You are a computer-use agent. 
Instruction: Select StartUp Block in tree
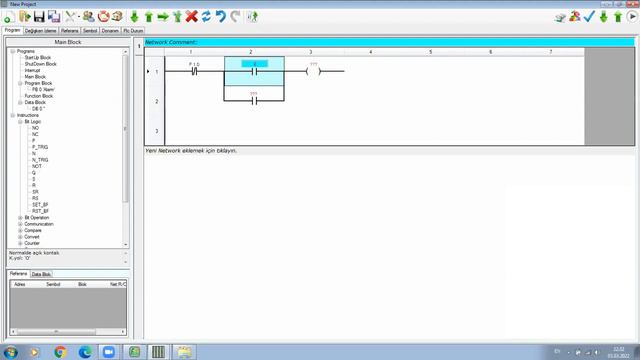coord(38,58)
